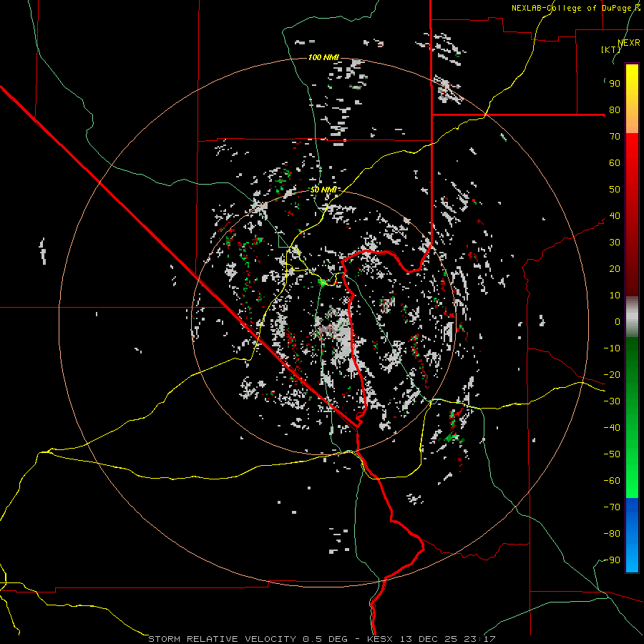Click the "[KT]" units label above the scale
This screenshot has height=644, width=644.
click(x=610, y=49)
